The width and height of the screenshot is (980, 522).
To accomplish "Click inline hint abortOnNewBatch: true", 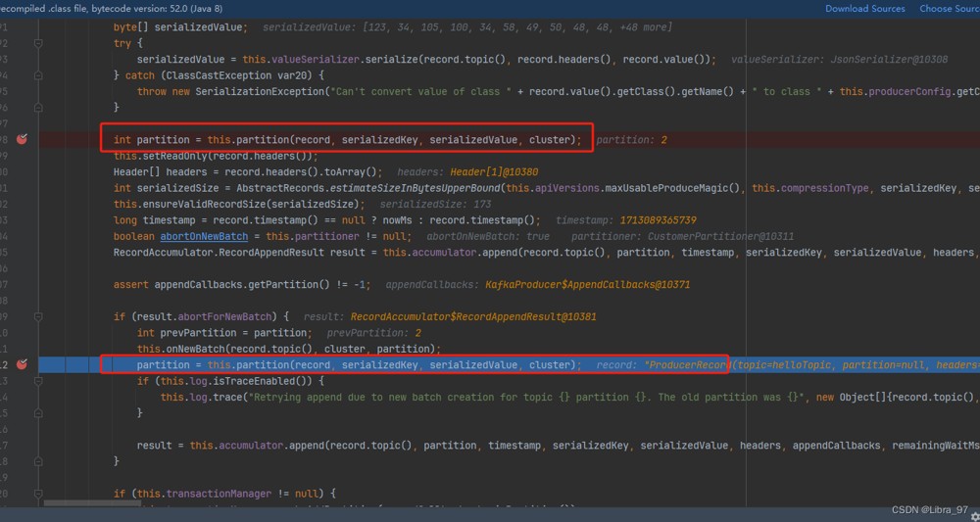I will (x=488, y=236).
